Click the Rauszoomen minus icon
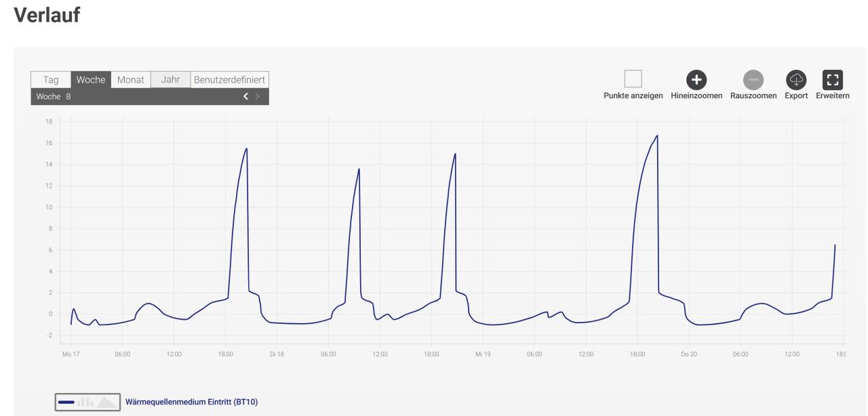Viewport: 868px width, 416px height. (753, 80)
